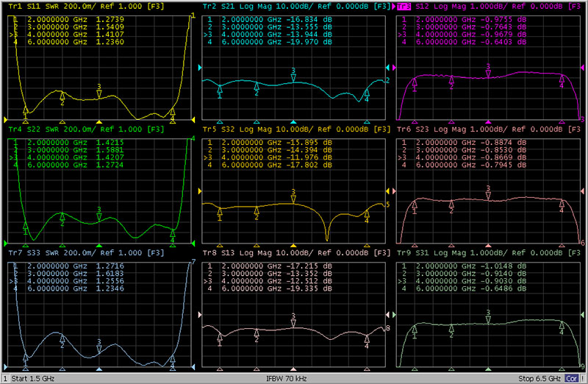The image size is (588, 384).
Task: Select marker 3 on the Tr6 S23 trace
Action: click(x=488, y=194)
